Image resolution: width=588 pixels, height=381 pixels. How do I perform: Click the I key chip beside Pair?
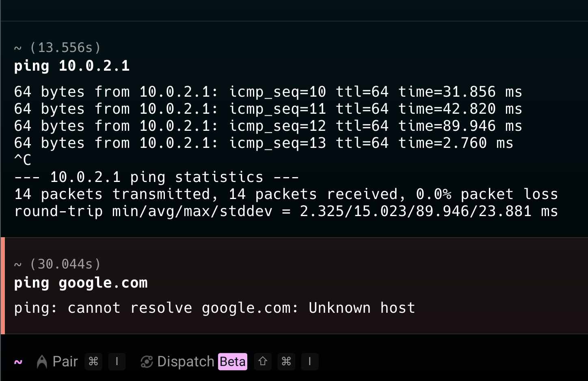(117, 362)
